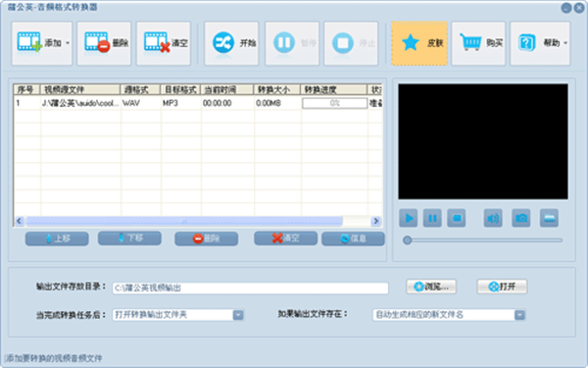Screen dimensions: 588x368
Task: Expand the 如果输出文件存在 dropdown
Action: [x=519, y=315]
